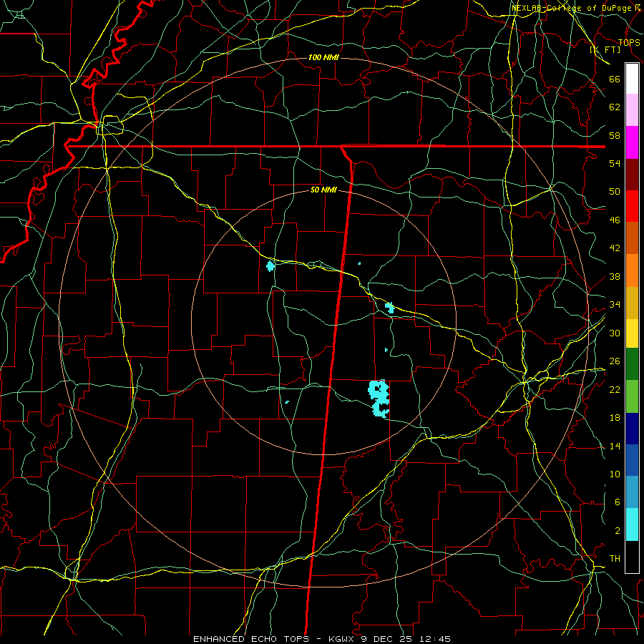Click the '46' legend value
Screen dimensions: 644x644
click(x=615, y=220)
